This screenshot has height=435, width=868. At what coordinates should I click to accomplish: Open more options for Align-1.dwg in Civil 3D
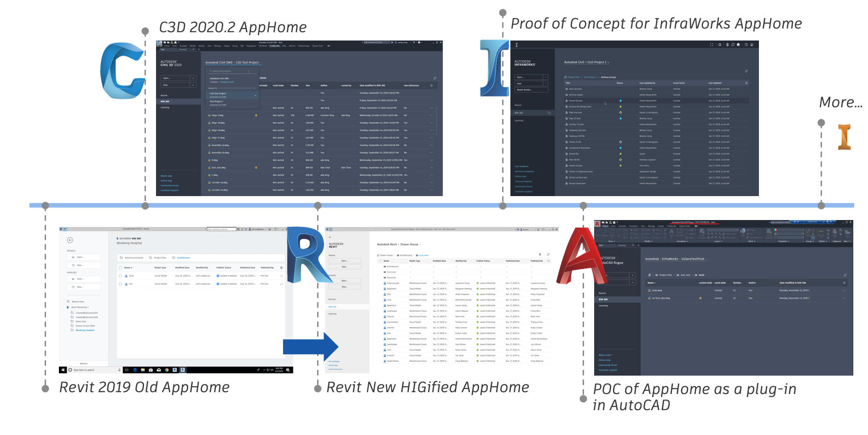431,116
